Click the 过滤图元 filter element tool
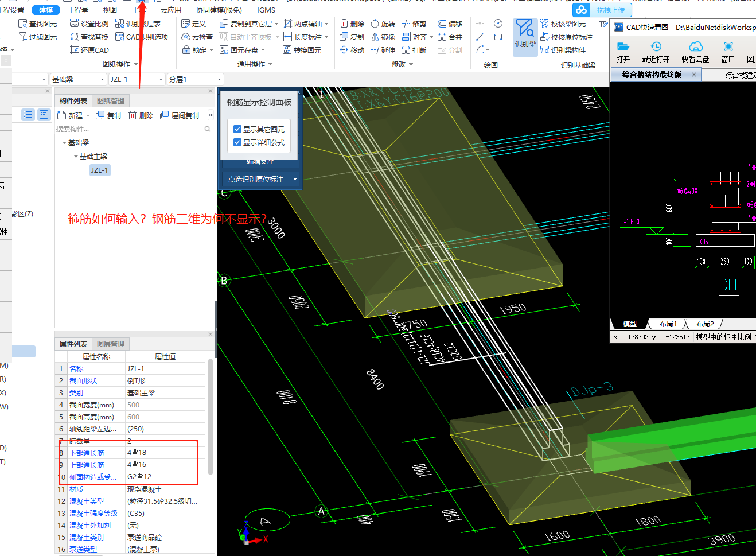The image size is (756, 556). coord(38,37)
